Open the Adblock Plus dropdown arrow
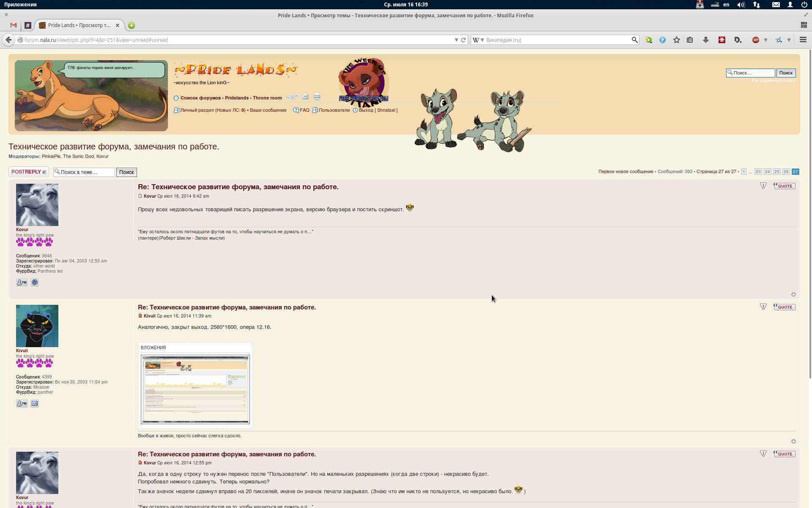This screenshot has height=508, width=812. point(765,40)
